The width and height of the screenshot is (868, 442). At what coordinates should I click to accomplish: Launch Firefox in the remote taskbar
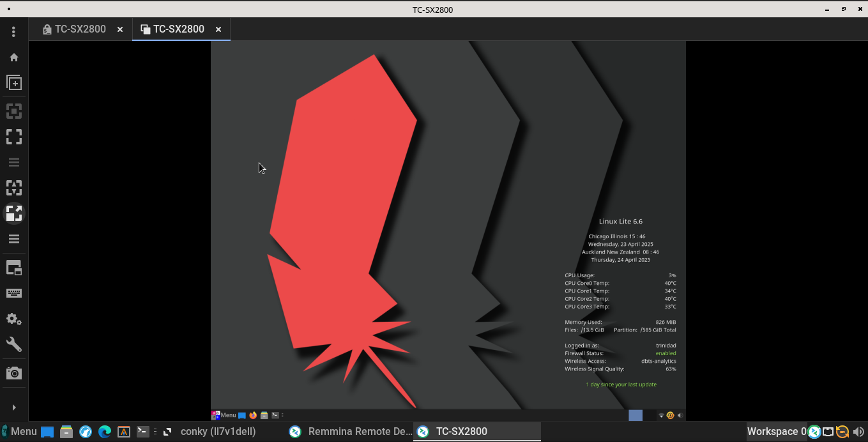(x=253, y=415)
